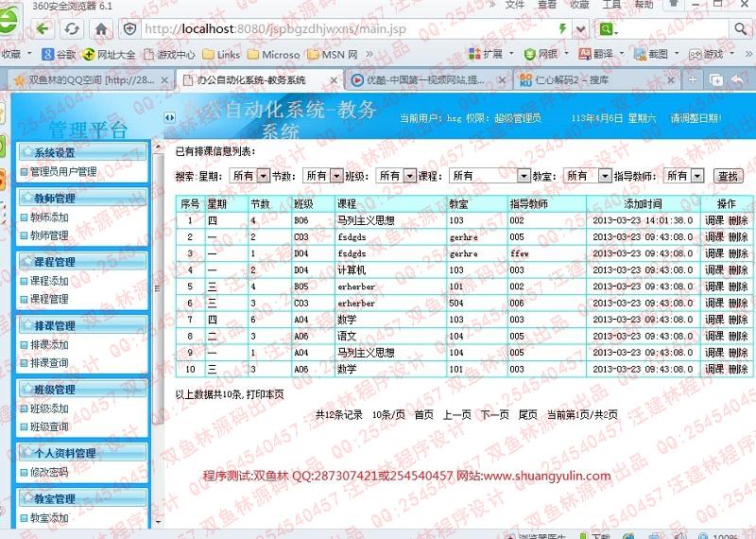Open the MSN 网 bookmark folder
This screenshot has width=756, height=539.
(333, 54)
